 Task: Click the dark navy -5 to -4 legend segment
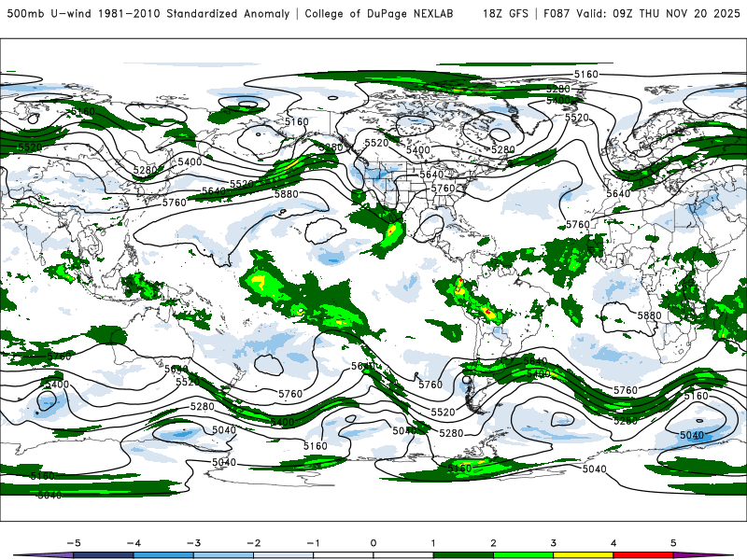pyautogui.click(x=104, y=555)
